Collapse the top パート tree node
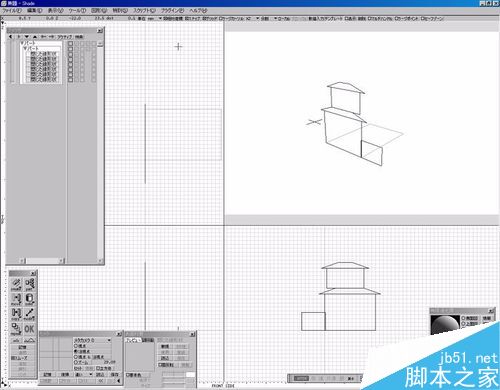The height and width of the screenshot is (390, 500). click(22, 43)
